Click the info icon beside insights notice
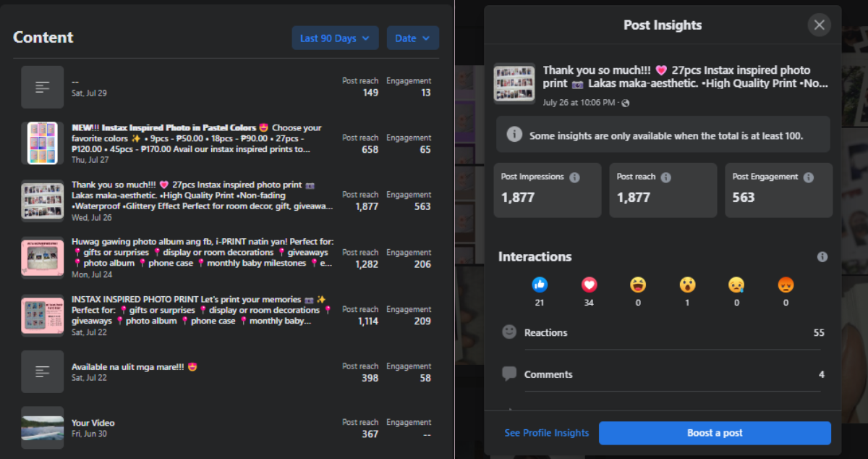This screenshot has height=459, width=868. 514,135
